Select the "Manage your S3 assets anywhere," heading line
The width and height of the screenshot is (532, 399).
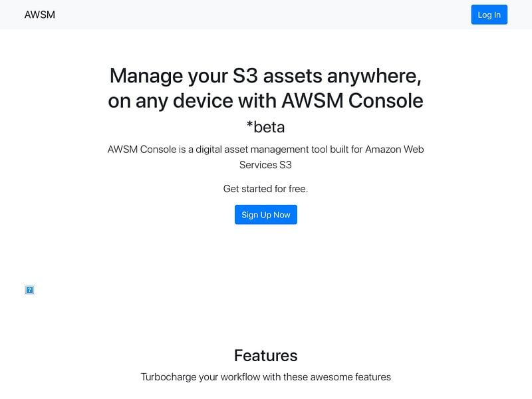coord(265,75)
